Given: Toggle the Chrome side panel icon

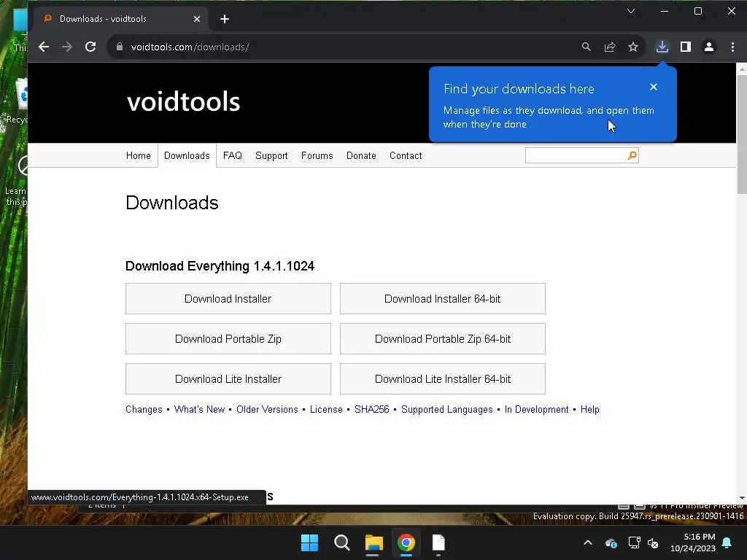Looking at the screenshot, I should coord(686,47).
